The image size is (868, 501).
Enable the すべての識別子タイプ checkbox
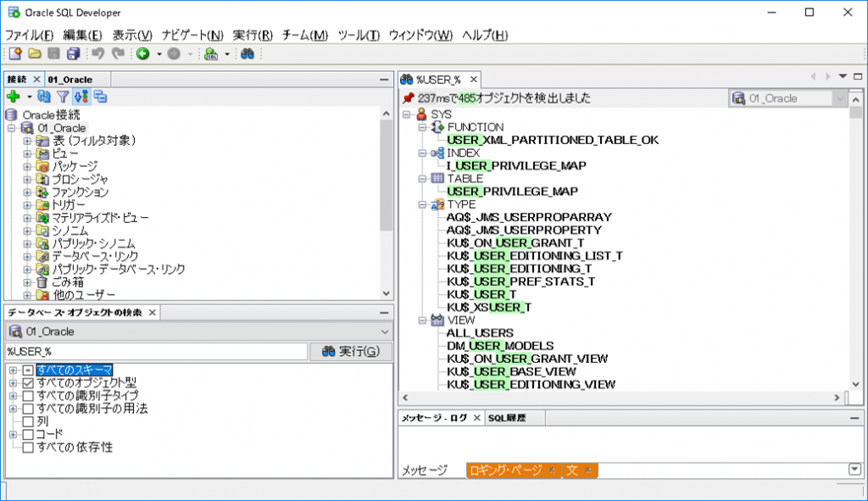pos(28,396)
